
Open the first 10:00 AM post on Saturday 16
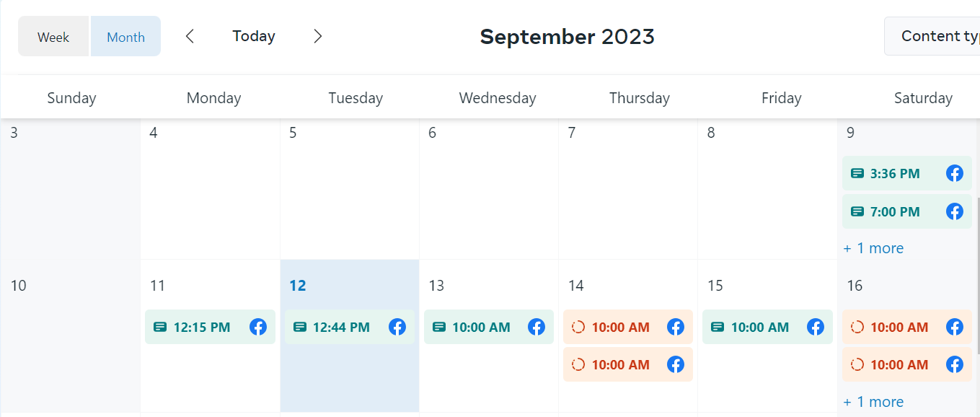(x=899, y=327)
